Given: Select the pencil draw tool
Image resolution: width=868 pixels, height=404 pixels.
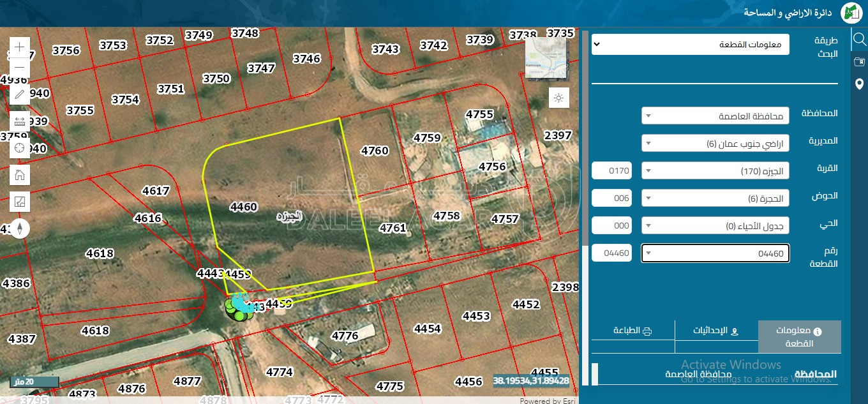Looking at the screenshot, I should pos(20,94).
